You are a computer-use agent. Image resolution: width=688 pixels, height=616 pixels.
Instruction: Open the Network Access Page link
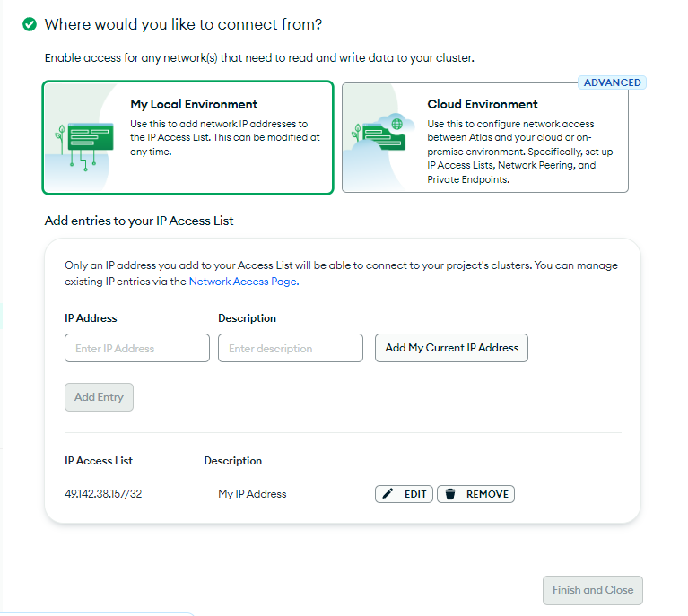click(x=243, y=281)
